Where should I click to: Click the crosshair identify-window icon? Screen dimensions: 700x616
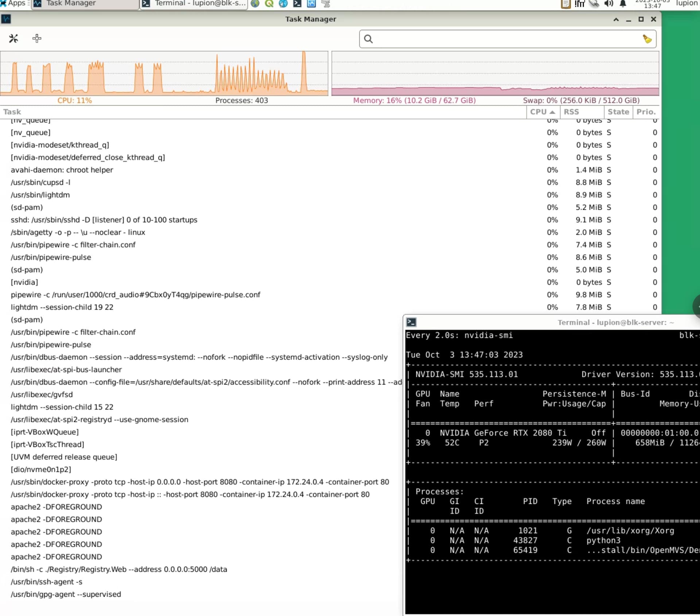pos(37,38)
